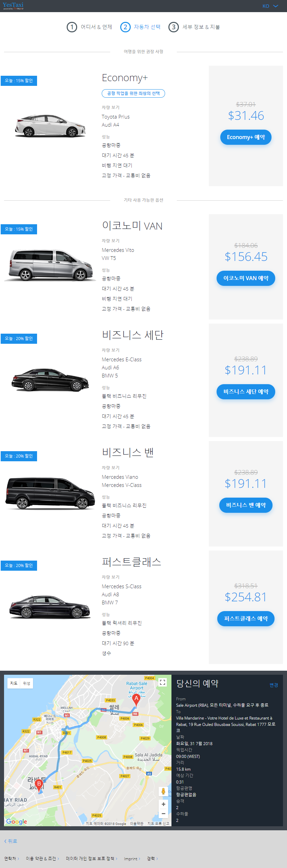Click the Google logo on map
Image resolution: width=287 pixels, height=868 pixels.
[x=17, y=822]
